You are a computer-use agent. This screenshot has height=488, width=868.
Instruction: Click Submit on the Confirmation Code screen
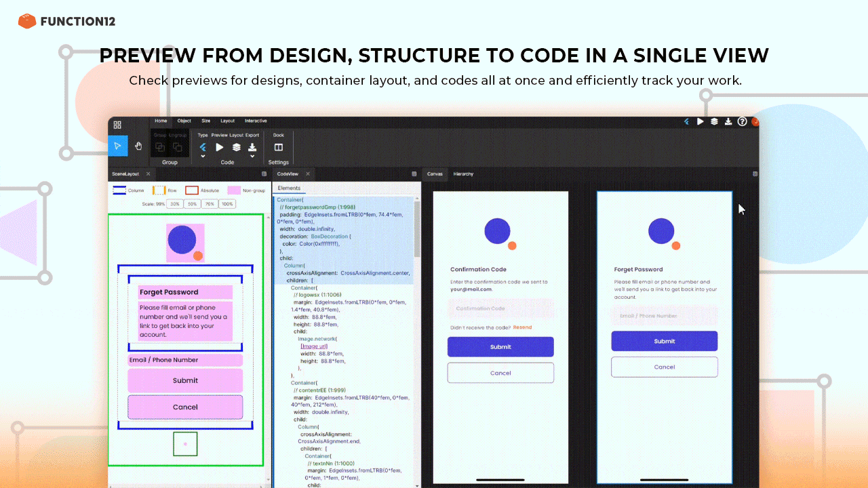pos(500,347)
